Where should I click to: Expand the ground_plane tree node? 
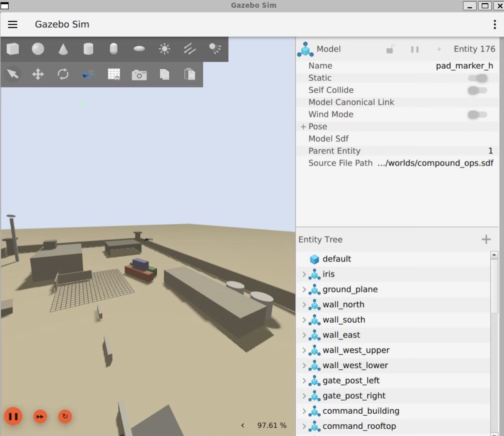(x=304, y=289)
